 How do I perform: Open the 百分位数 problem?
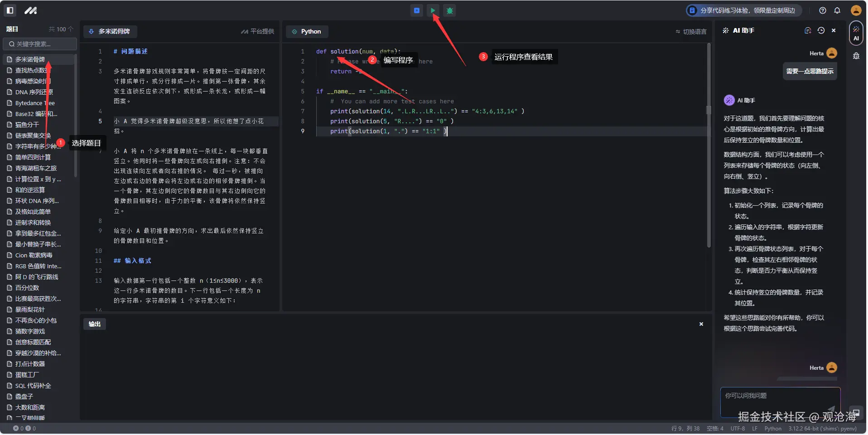tap(38, 288)
